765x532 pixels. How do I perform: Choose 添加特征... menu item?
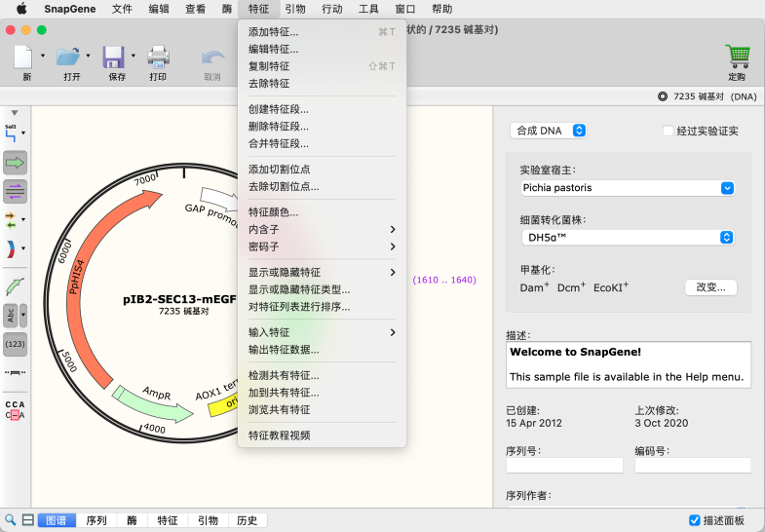(322, 32)
